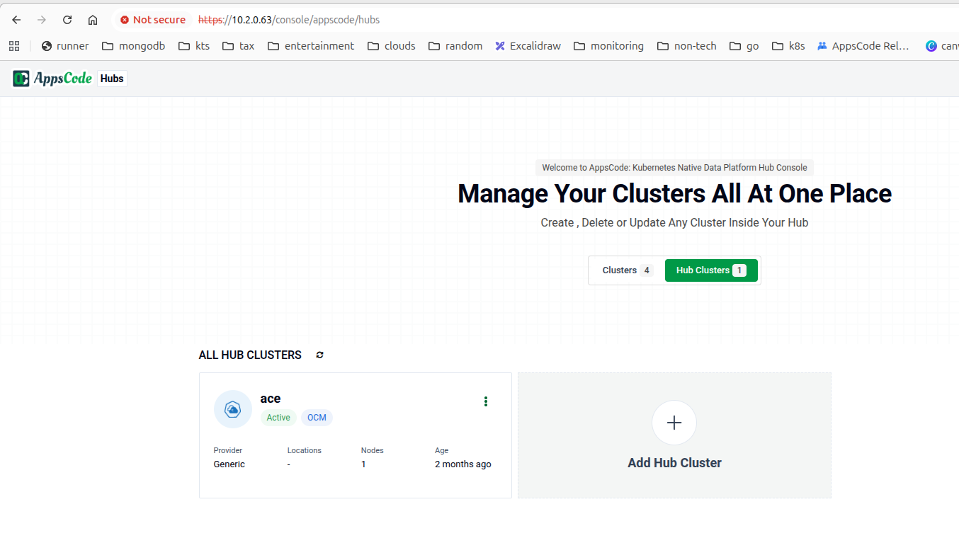Open the apps grid icon in bookmarks bar

13,46
